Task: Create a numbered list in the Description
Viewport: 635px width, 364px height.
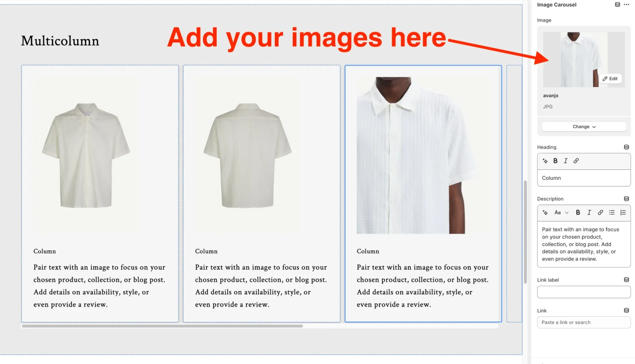Action: [623, 213]
